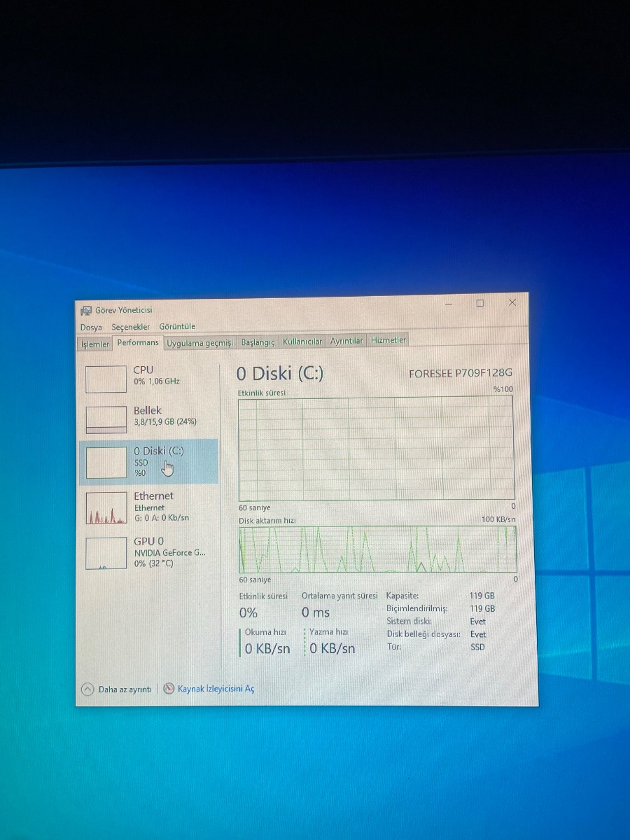Click NVIDIA GeForce GPU name text

[170, 553]
